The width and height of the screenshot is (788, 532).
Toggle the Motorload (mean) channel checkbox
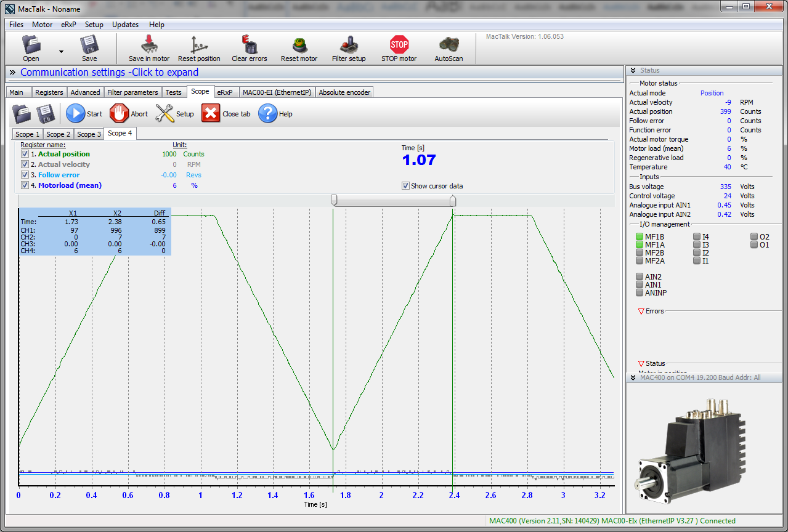[x=25, y=185]
